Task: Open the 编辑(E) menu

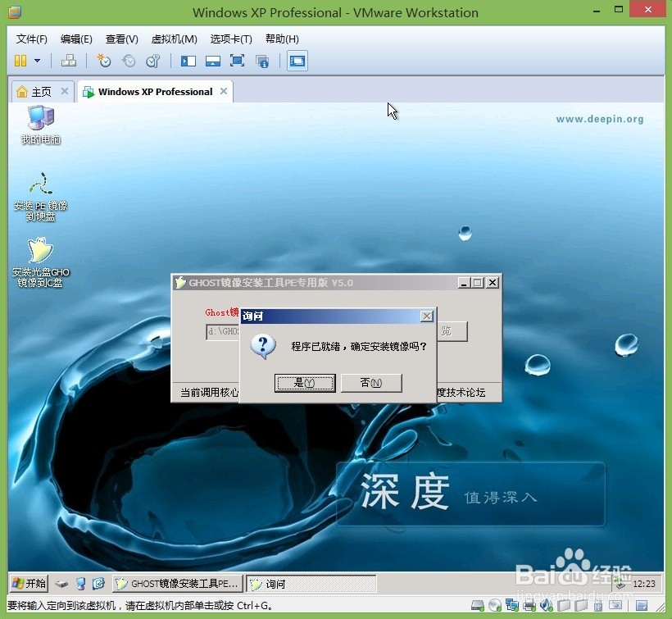Action: 76,39
